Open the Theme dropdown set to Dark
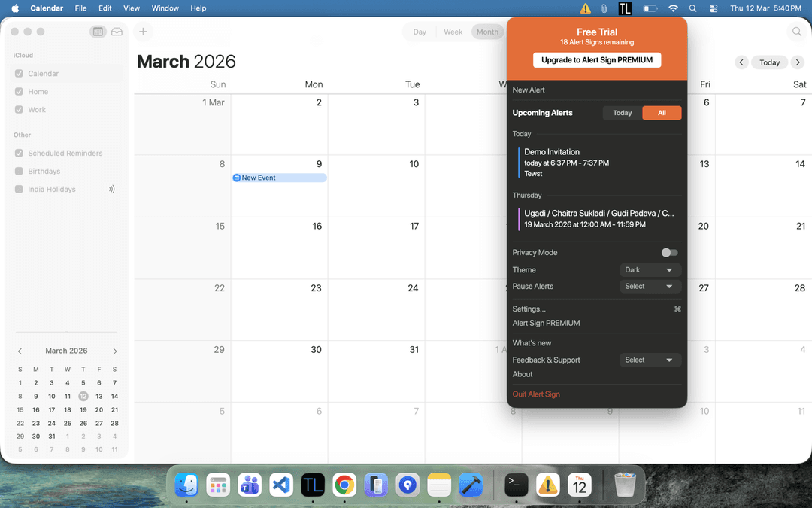Screen dimensions: 812x508 [650, 270]
